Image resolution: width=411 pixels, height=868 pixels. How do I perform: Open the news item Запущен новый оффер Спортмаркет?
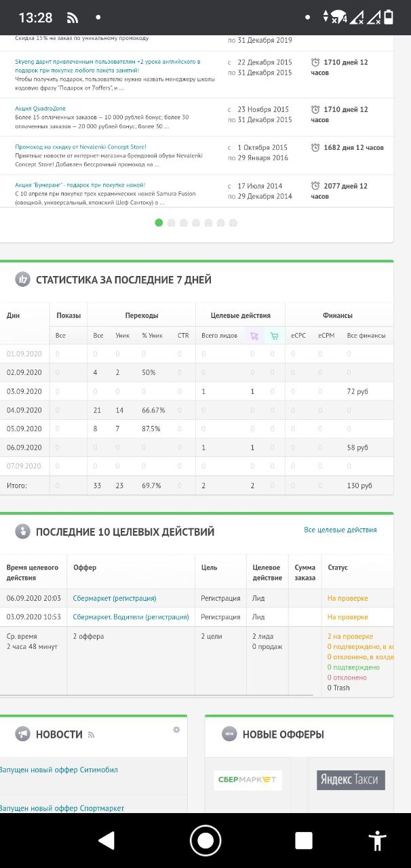click(x=62, y=808)
